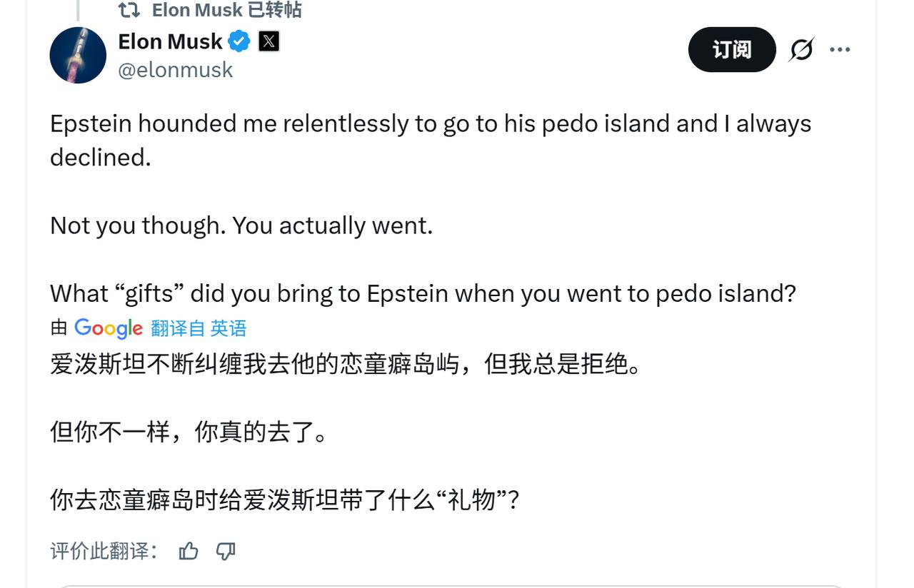
Task: Rate the translation with thumbs down
Action: tap(226, 551)
